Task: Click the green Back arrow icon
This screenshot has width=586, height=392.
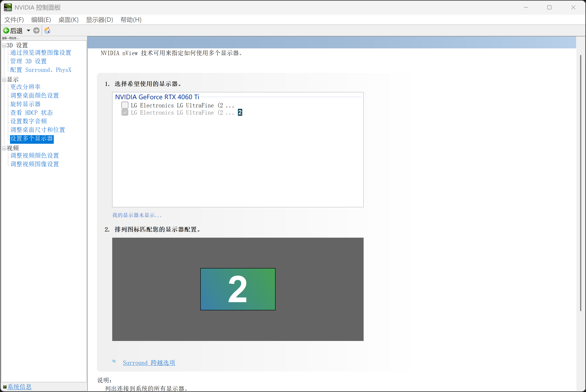Action: click(x=6, y=30)
